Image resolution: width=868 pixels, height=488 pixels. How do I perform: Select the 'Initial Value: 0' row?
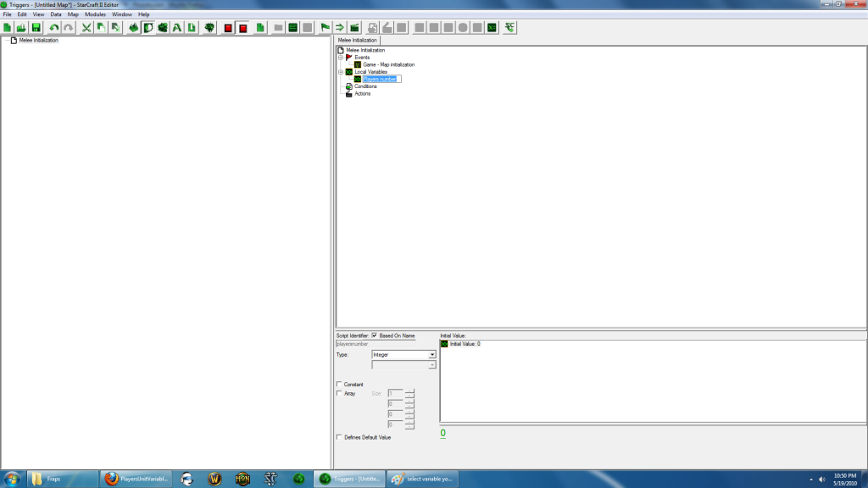point(465,344)
